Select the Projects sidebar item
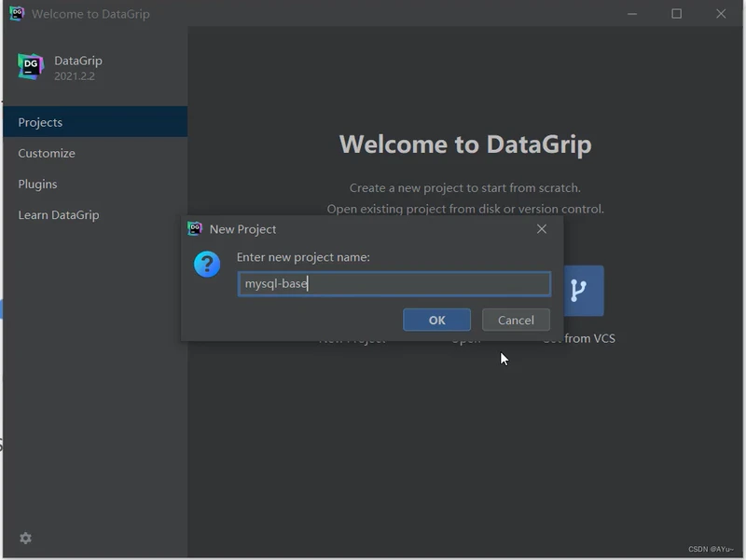 (x=95, y=122)
